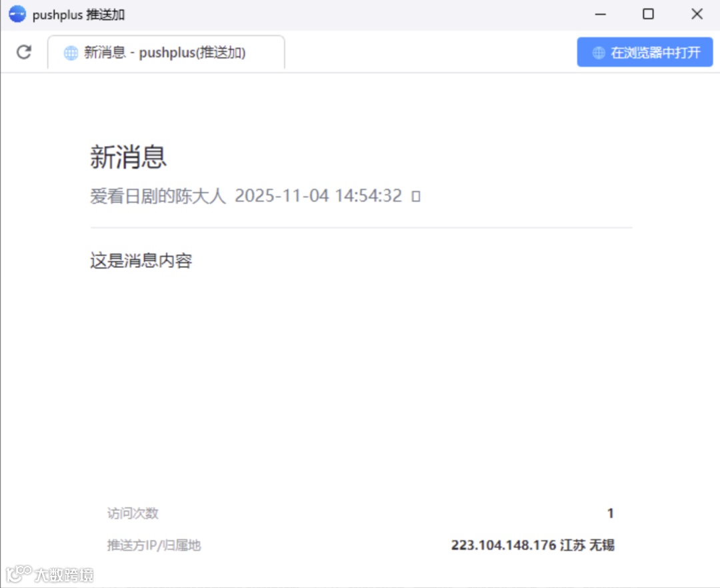Click IP value 223.104.148.176 江苏 无锡

point(533,545)
